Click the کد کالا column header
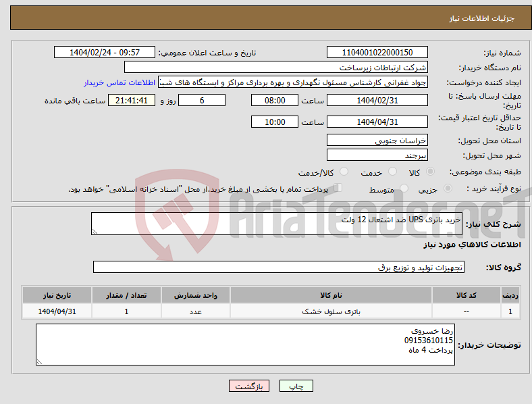The image size is (532, 404). (x=467, y=295)
